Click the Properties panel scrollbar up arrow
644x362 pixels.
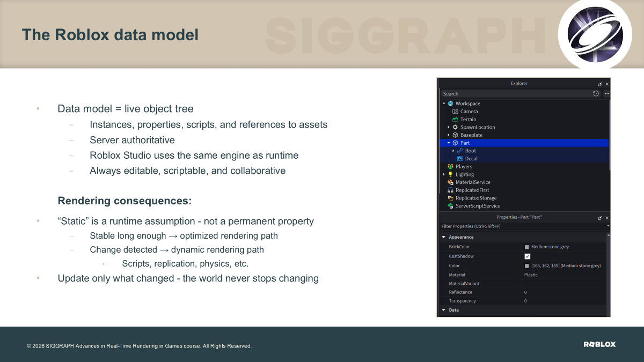[608, 236]
